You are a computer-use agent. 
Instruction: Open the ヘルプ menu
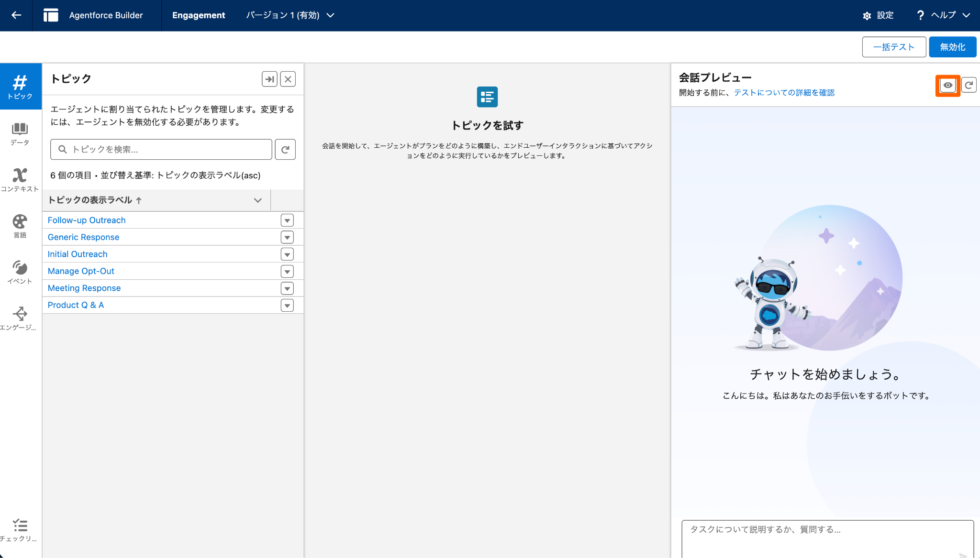pos(943,15)
